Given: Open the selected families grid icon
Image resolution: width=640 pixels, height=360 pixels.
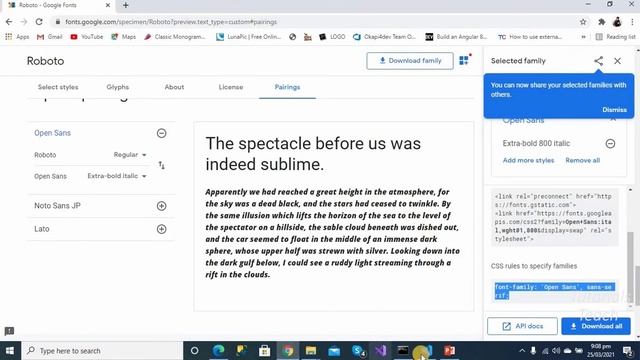Looking at the screenshot, I should click(x=464, y=60).
